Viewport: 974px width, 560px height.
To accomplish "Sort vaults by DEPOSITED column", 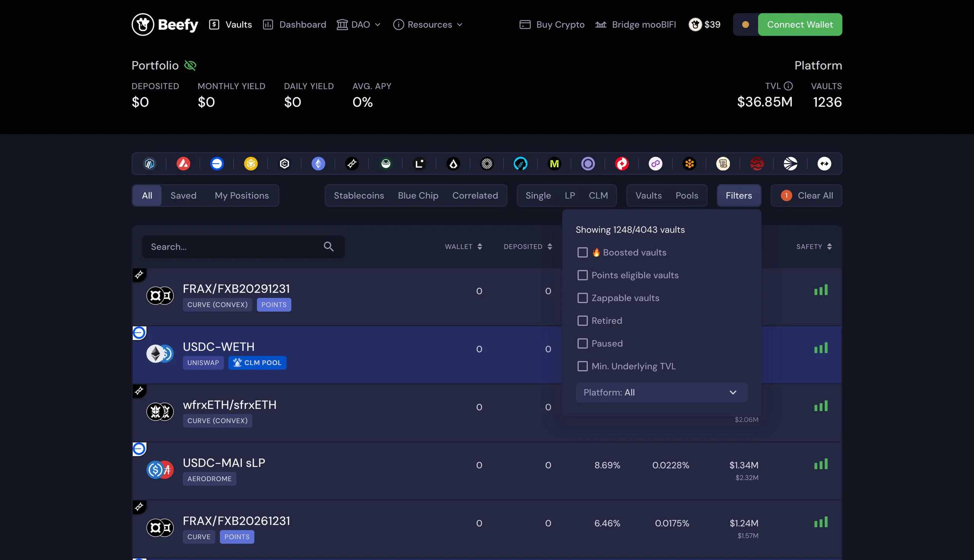I will (528, 246).
